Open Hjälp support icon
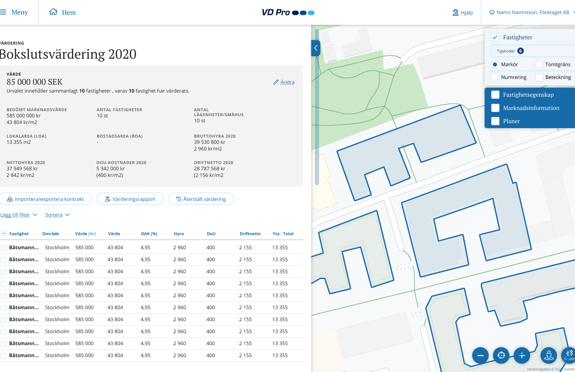Screen dimensions: 575x372 [x=455, y=12]
